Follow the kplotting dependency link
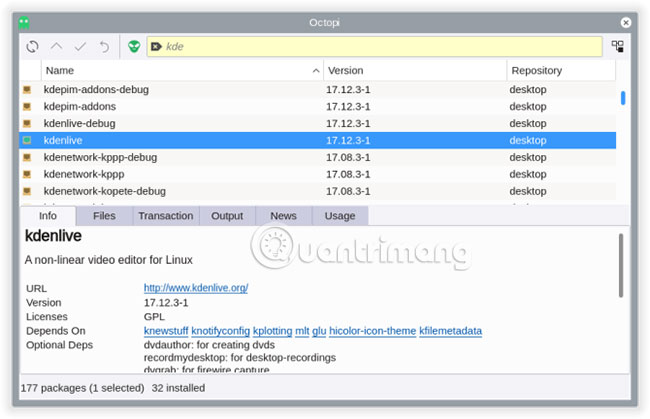The height and width of the screenshot is (419, 650). tap(272, 331)
